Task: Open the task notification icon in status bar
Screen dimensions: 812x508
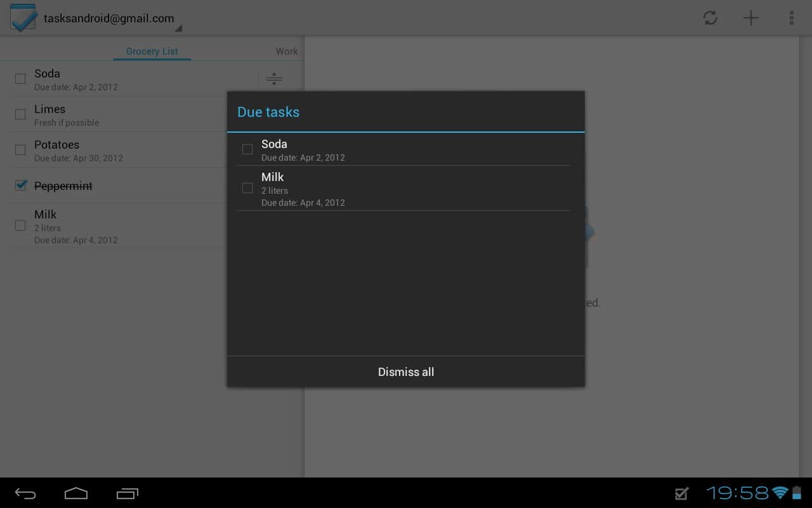Action: point(682,493)
